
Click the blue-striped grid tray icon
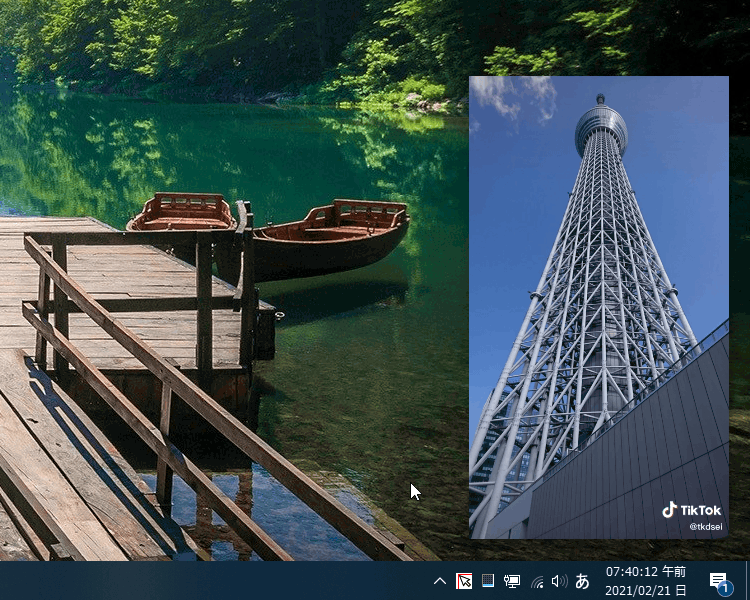click(488, 581)
